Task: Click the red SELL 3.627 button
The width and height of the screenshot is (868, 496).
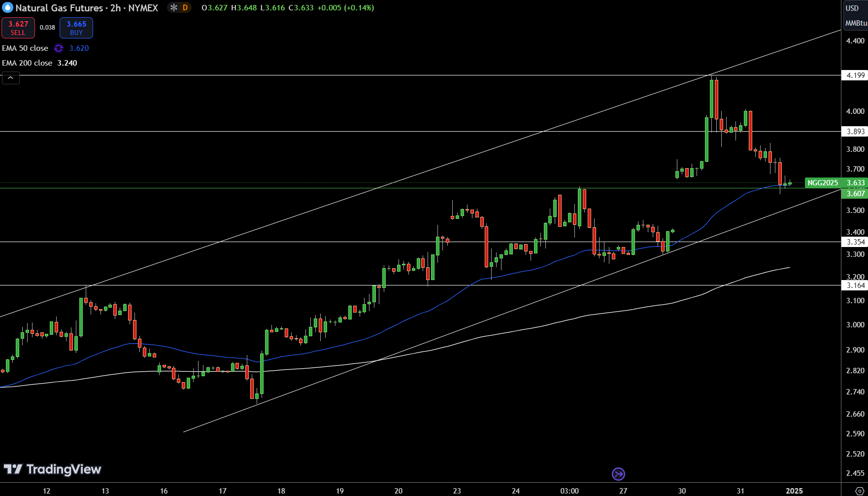Action: pyautogui.click(x=18, y=28)
